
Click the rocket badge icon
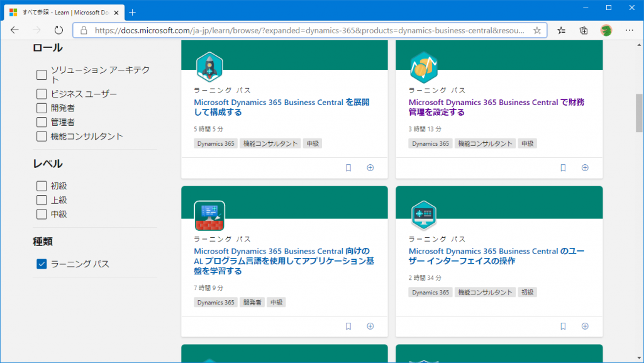click(209, 67)
